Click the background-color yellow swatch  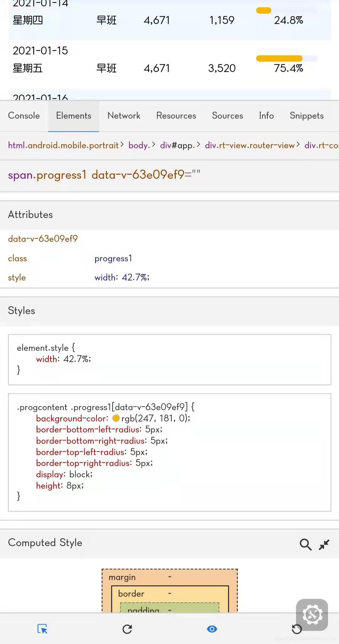pyautogui.click(x=116, y=418)
